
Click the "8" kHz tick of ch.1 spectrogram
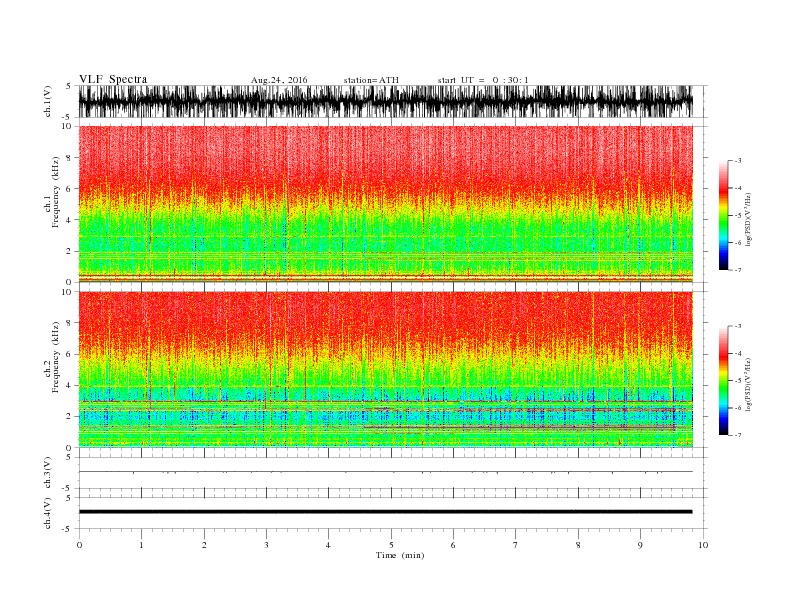(x=69, y=158)
